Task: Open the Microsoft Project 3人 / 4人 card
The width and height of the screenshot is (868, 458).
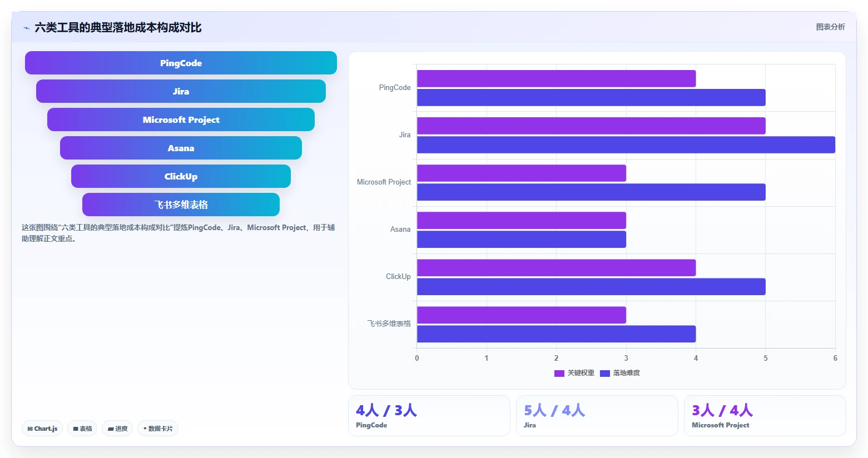Action: coord(765,416)
